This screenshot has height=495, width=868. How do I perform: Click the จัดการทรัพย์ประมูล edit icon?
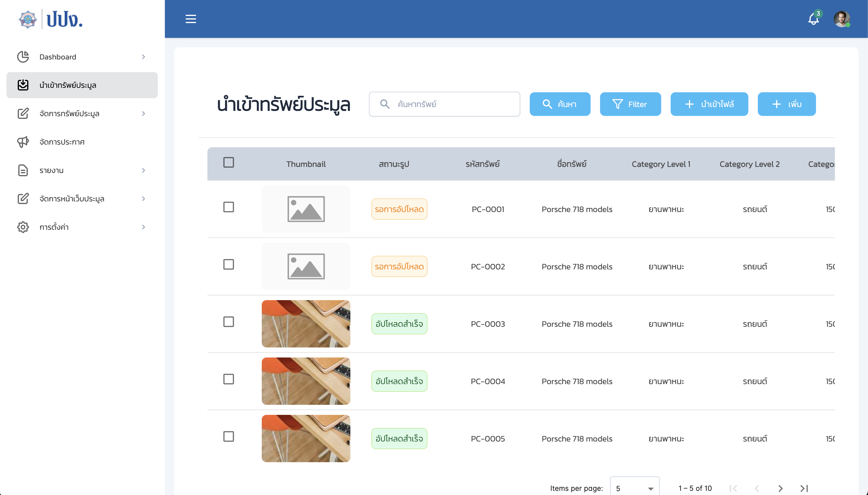(x=23, y=114)
